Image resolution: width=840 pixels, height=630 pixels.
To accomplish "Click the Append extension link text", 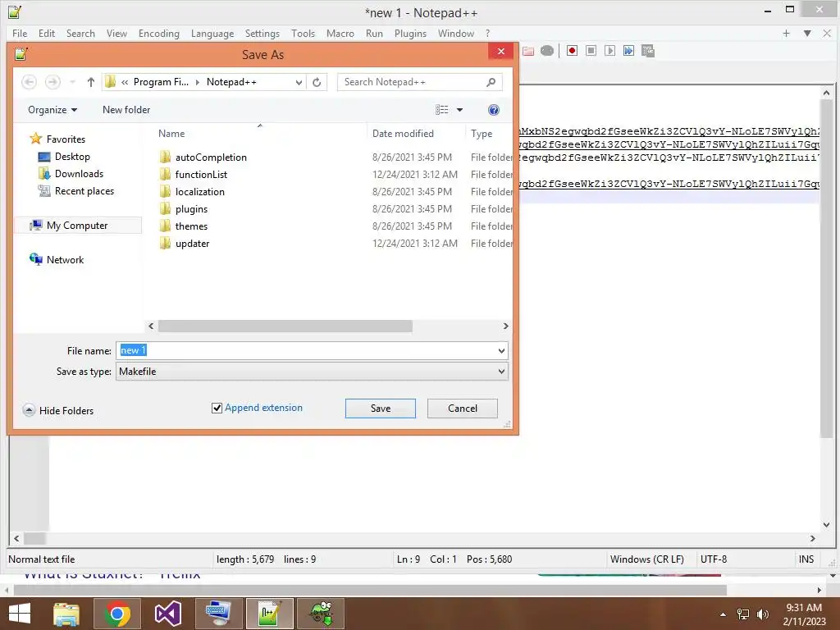I will [263, 408].
